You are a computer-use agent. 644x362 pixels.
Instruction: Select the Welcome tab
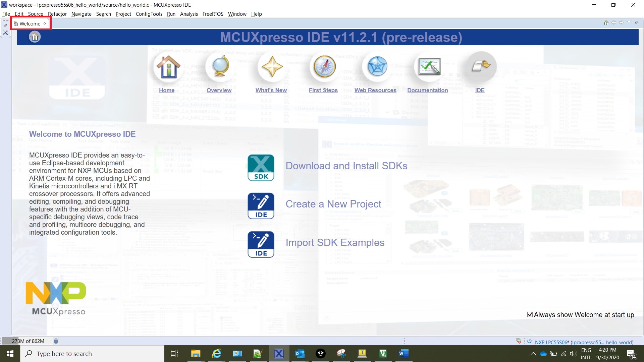(x=30, y=23)
